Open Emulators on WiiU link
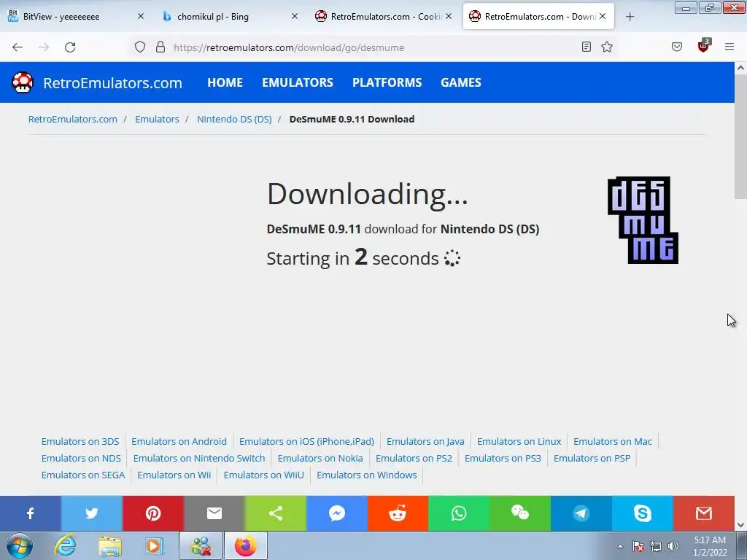The height and width of the screenshot is (560, 747). (263, 475)
